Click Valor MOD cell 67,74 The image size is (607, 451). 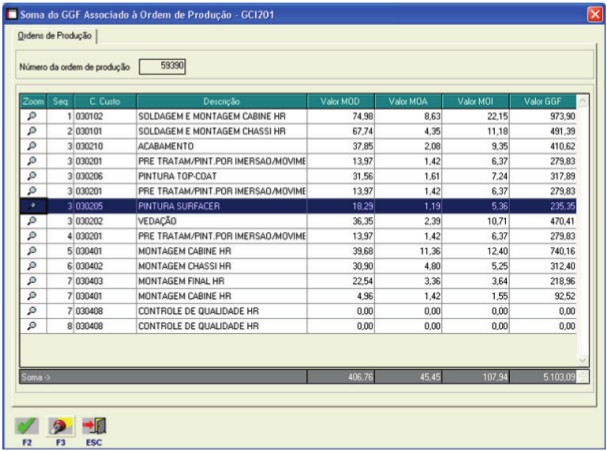[x=340, y=131]
